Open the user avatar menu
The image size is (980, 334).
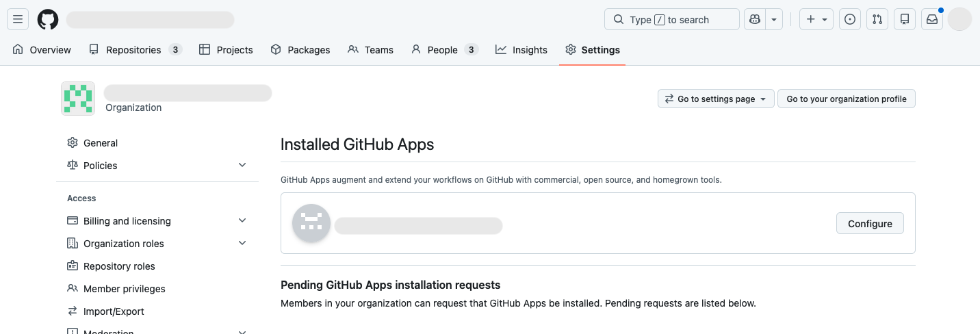click(959, 19)
